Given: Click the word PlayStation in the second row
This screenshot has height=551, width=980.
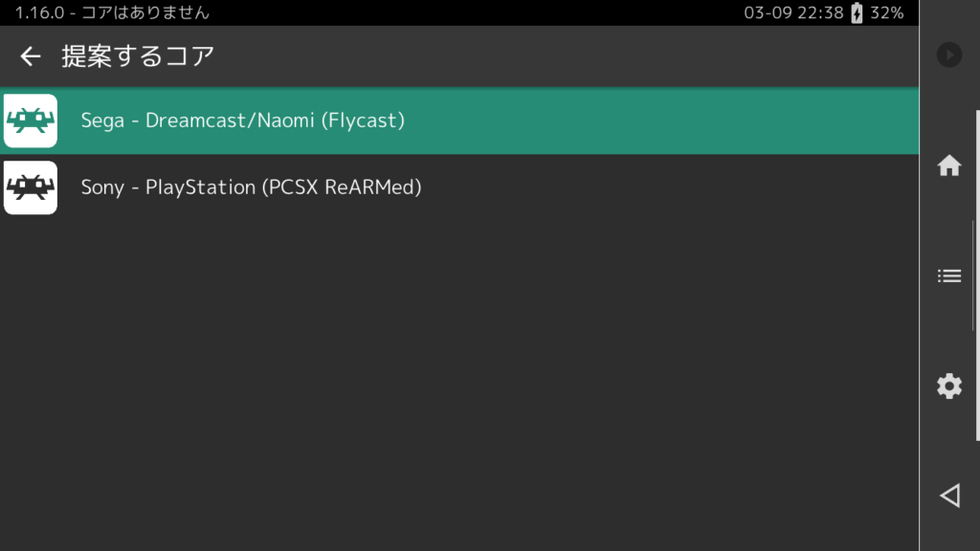Looking at the screenshot, I should [x=200, y=187].
